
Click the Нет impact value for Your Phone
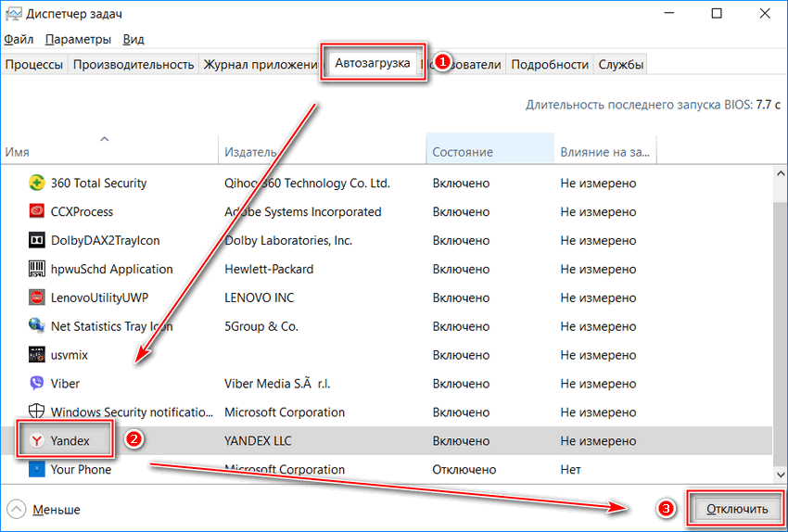[570, 470]
